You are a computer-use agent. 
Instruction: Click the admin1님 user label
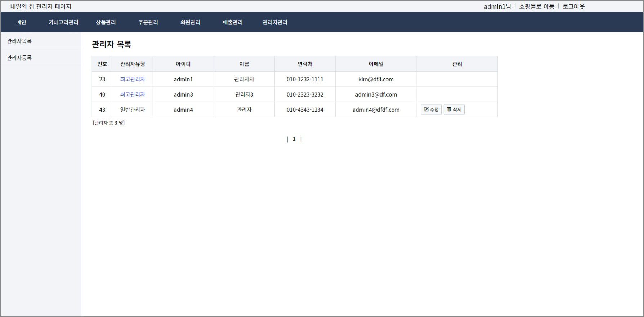pyautogui.click(x=497, y=6)
